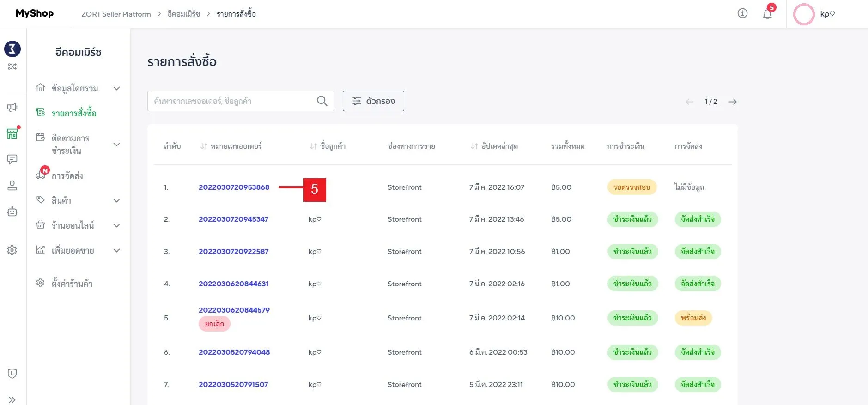Open the chat message icon in left rail
The image size is (868, 405).
tap(12, 159)
